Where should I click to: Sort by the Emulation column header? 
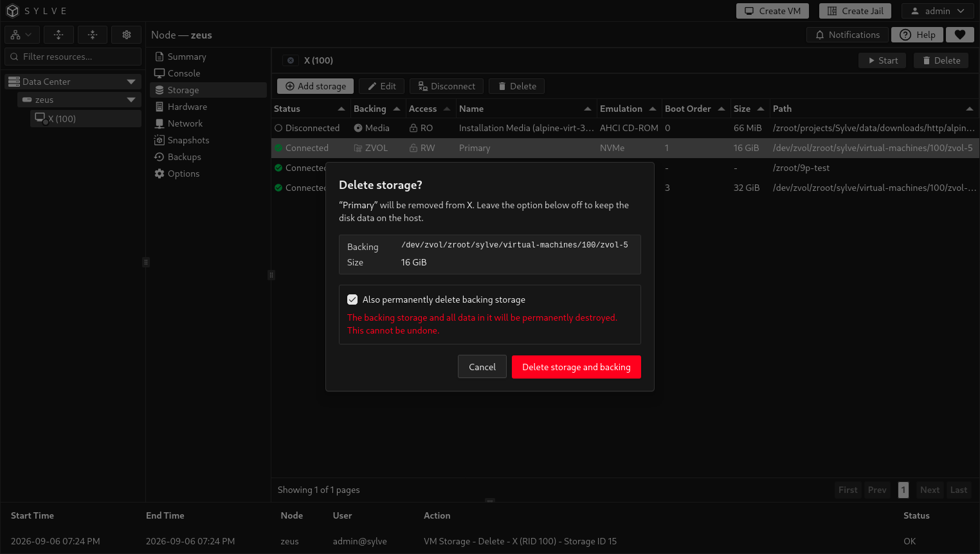628,109
